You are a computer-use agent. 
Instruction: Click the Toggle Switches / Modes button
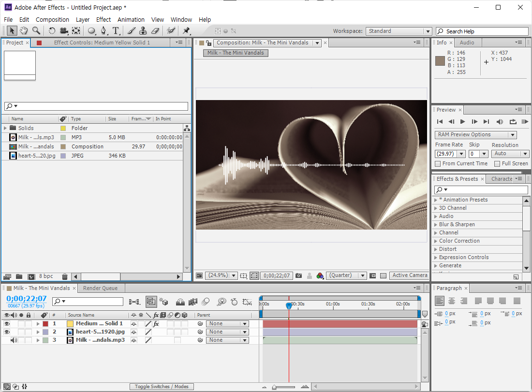[x=162, y=387]
